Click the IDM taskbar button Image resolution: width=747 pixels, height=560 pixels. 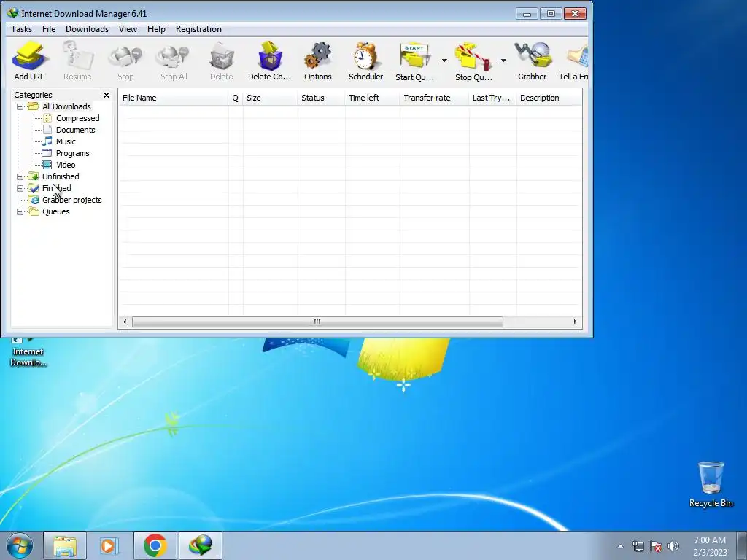[200, 545]
